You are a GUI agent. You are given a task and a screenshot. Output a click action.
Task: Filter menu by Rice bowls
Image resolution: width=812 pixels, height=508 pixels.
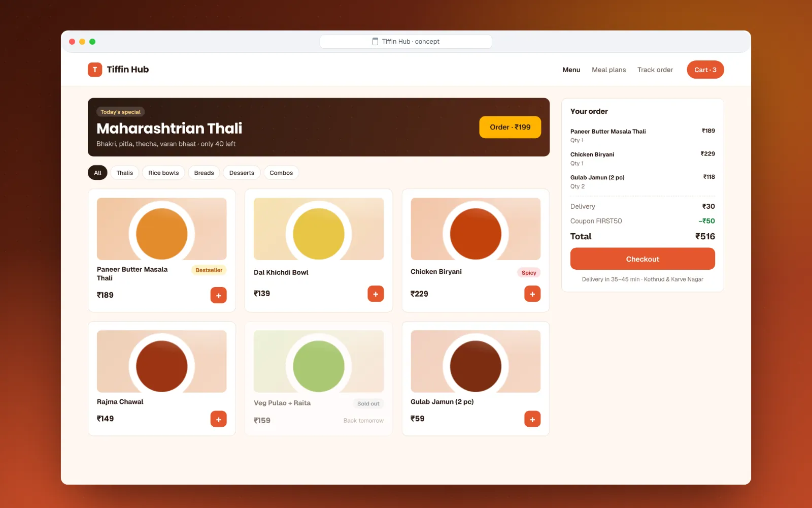tap(163, 173)
